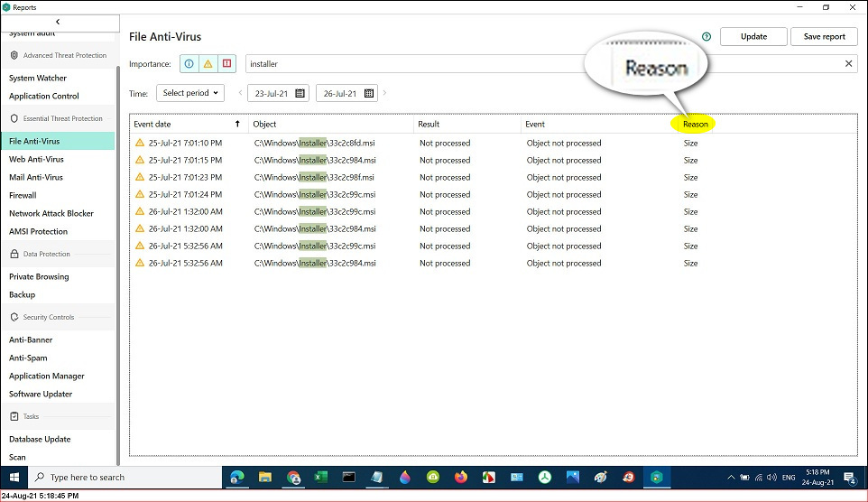Screen dimensions: 868x502
Task: Open Backup report
Action: 23,294
